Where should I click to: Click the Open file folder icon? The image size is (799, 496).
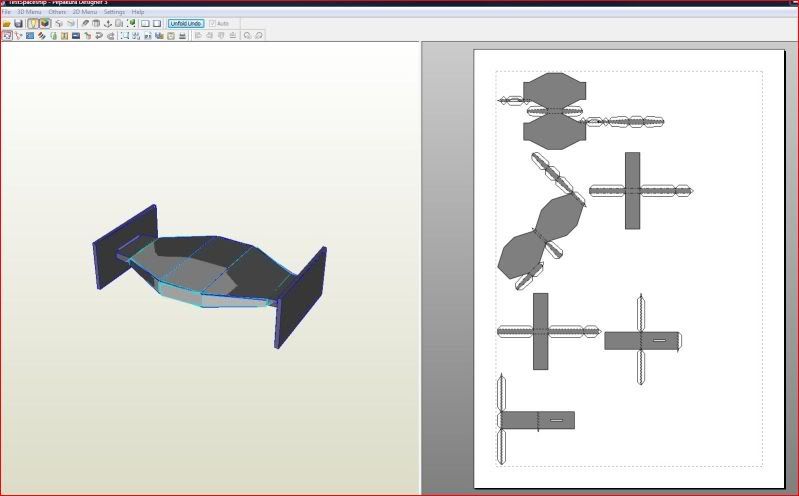click(x=7, y=23)
